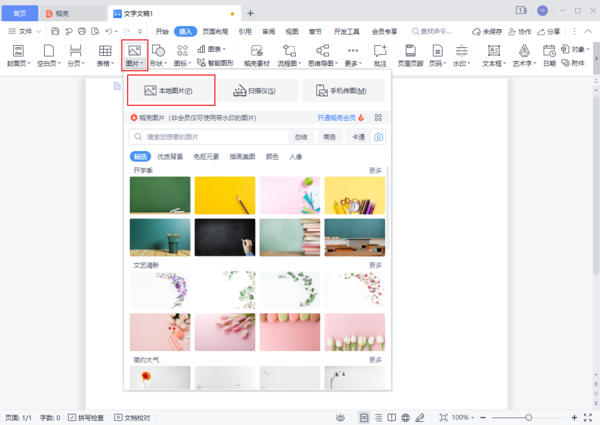Insert a 文本框 text box
This screenshot has height=425, width=600.
pyautogui.click(x=494, y=55)
